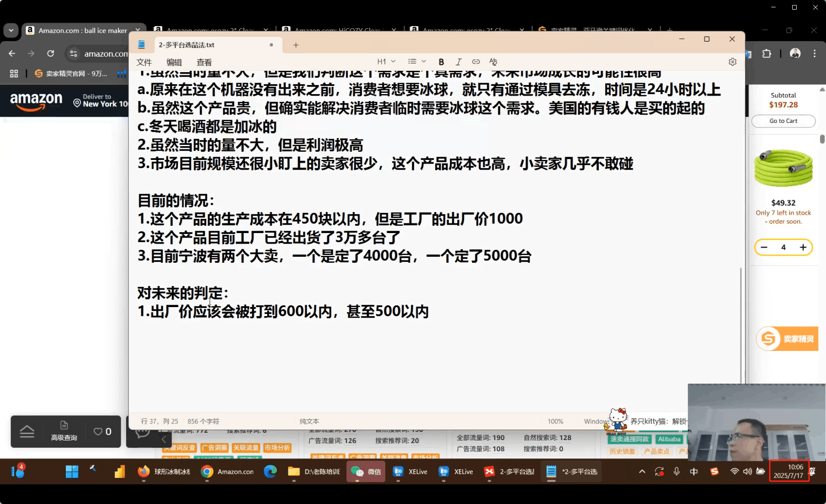Viewport: 826px width, 504px height.
Task: Toggle bold formatting in Notepad toolbar
Action: coord(441,62)
